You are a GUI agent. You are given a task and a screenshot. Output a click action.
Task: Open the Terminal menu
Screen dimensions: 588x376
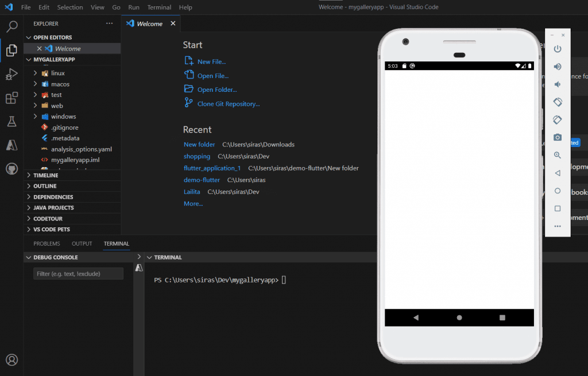159,7
